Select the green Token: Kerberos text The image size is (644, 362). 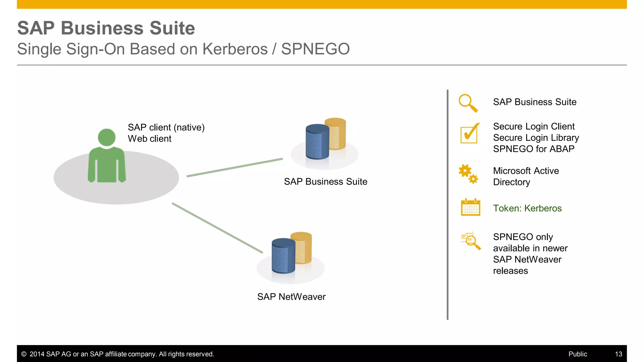point(527,208)
